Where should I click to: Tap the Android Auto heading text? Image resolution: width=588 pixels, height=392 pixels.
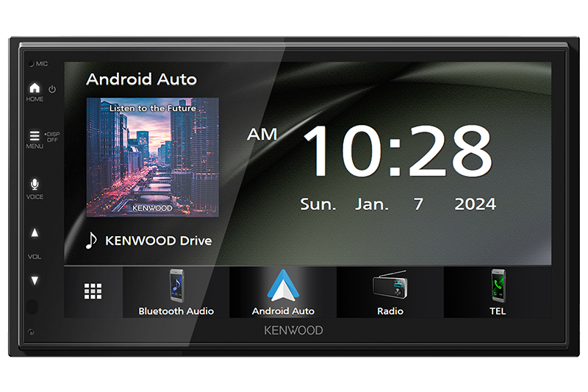(141, 79)
